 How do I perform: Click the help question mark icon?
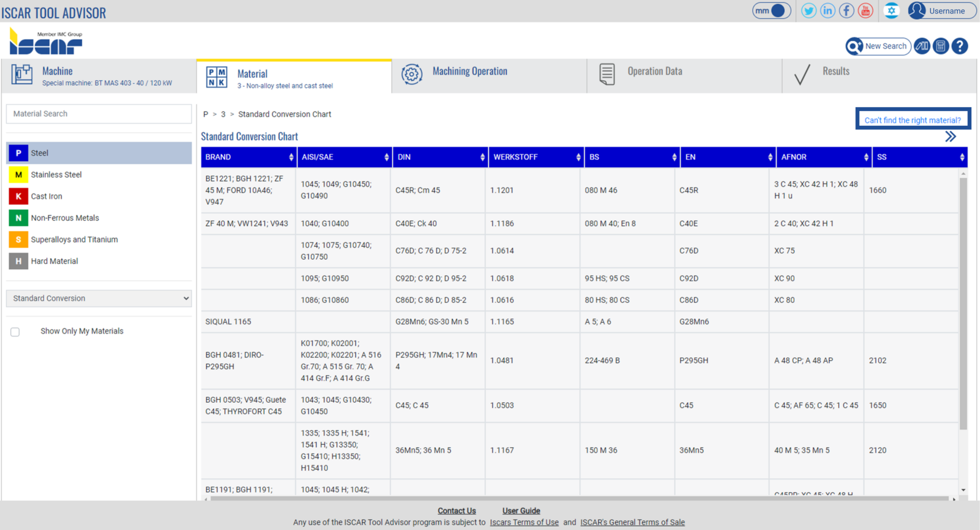[x=959, y=46]
